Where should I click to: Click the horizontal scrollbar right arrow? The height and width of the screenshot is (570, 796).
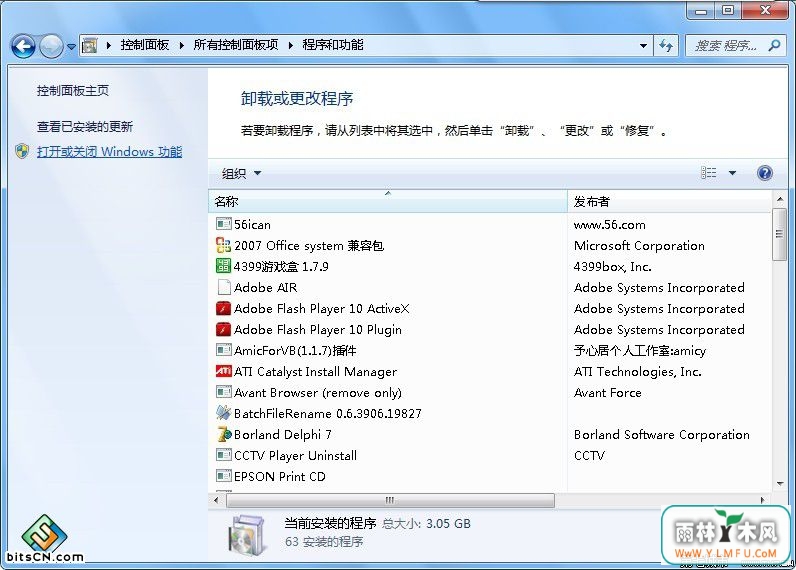tap(762, 500)
